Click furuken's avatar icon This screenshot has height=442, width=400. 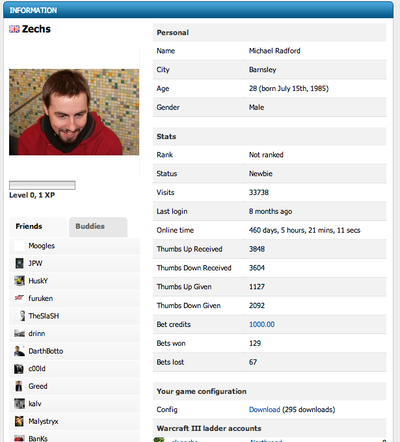click(19, 298)
